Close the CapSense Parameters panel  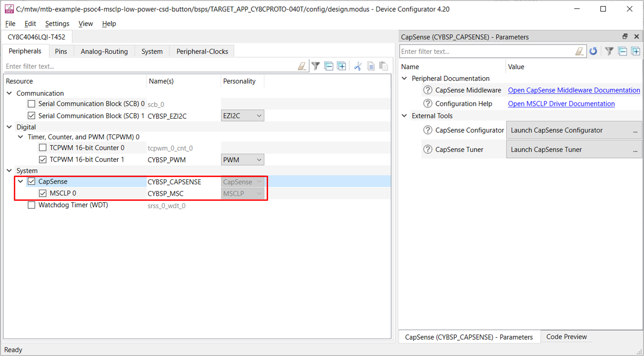coord(636,36)
